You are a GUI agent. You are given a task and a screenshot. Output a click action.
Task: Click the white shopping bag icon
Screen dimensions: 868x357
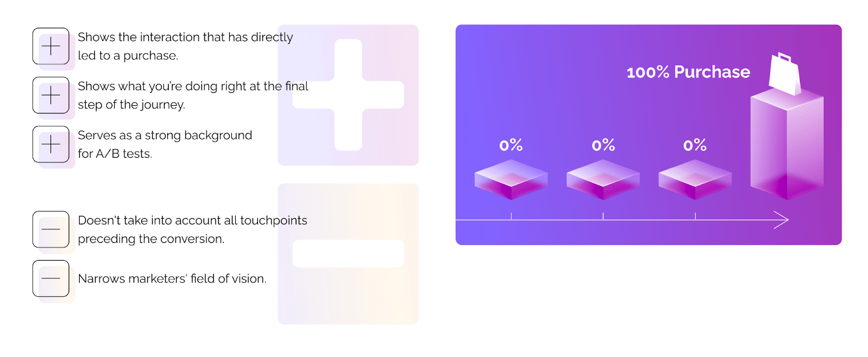pos(786,74)
